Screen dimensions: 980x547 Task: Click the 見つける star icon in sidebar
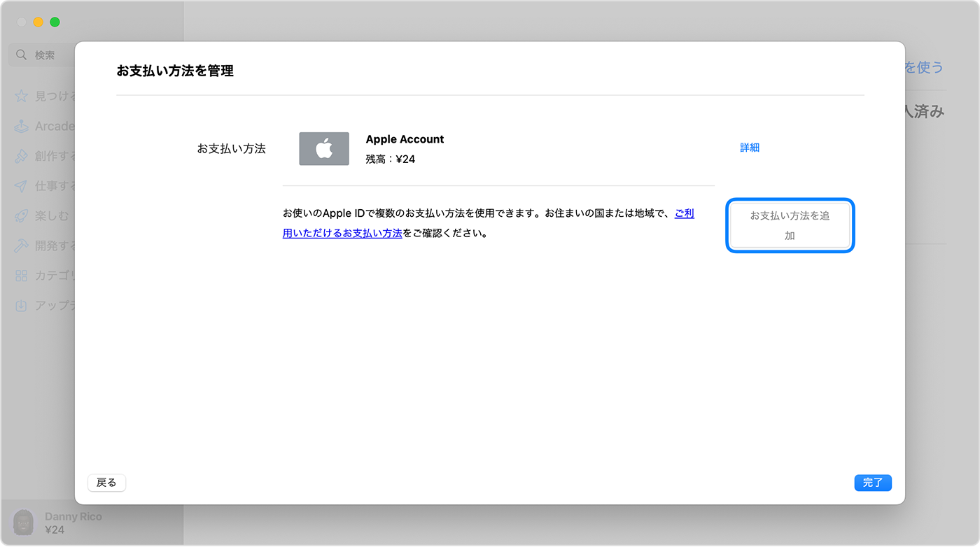click(22, 96)
